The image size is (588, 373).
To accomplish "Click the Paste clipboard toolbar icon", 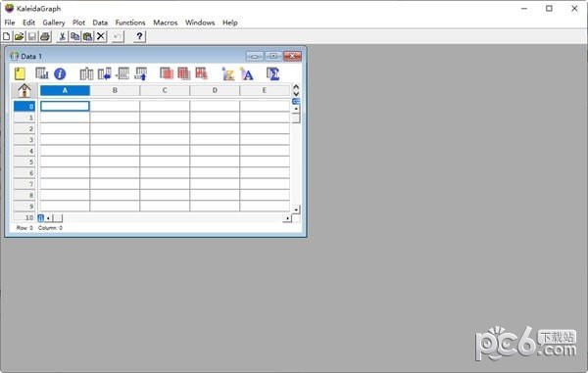I will click(x=88, y=36).
